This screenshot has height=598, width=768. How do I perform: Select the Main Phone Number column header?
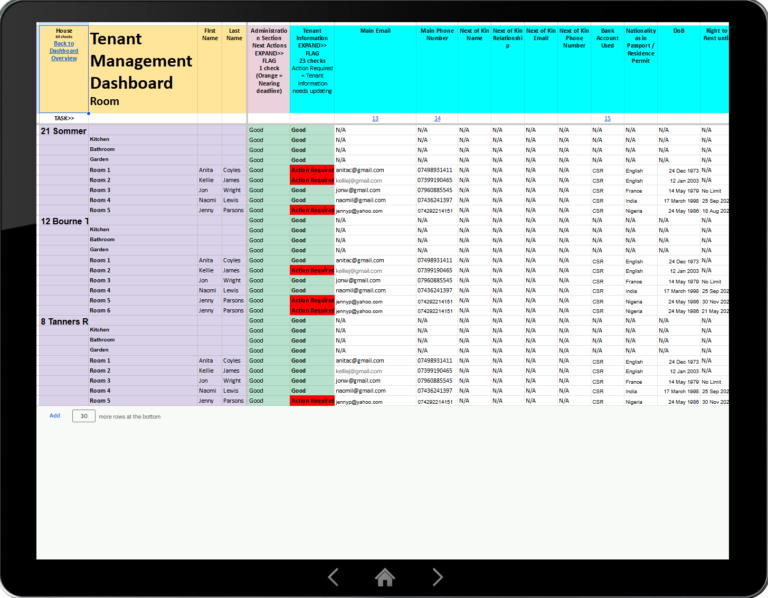(437, 69)
